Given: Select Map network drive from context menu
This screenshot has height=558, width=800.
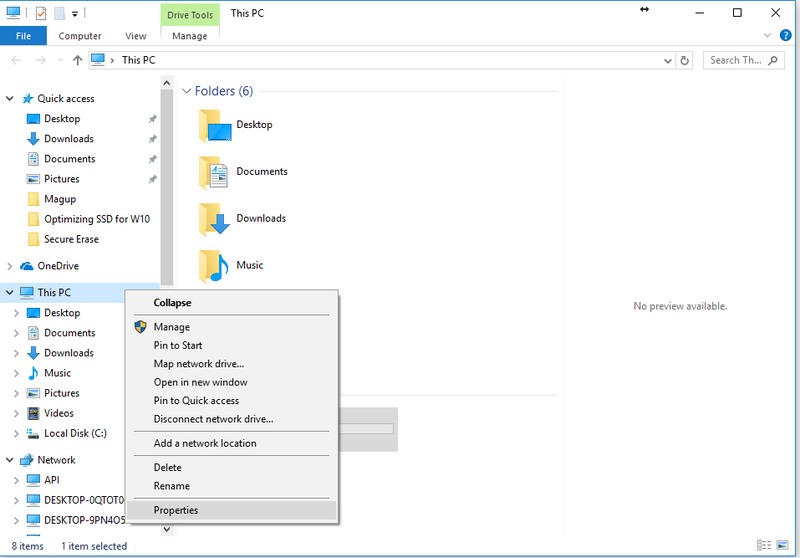Looking at the screenshot, I should [198, 364].
